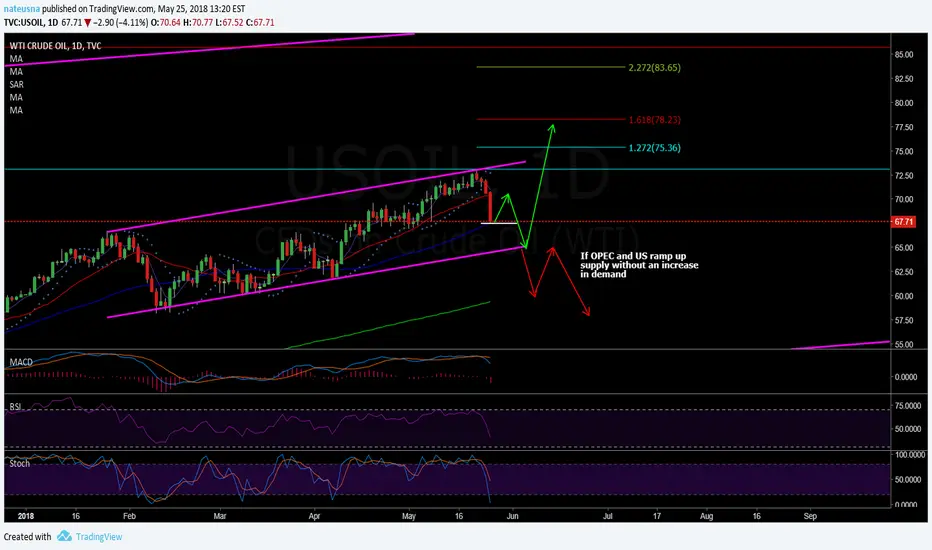Open the TradingView link in footer
932x550 pixels.
click(x=99, y=537)
